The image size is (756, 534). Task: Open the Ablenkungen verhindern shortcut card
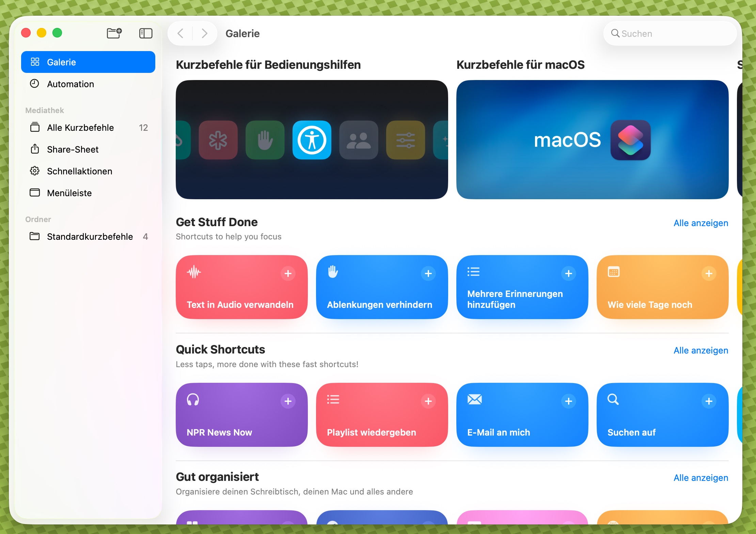tap(382, 287)
